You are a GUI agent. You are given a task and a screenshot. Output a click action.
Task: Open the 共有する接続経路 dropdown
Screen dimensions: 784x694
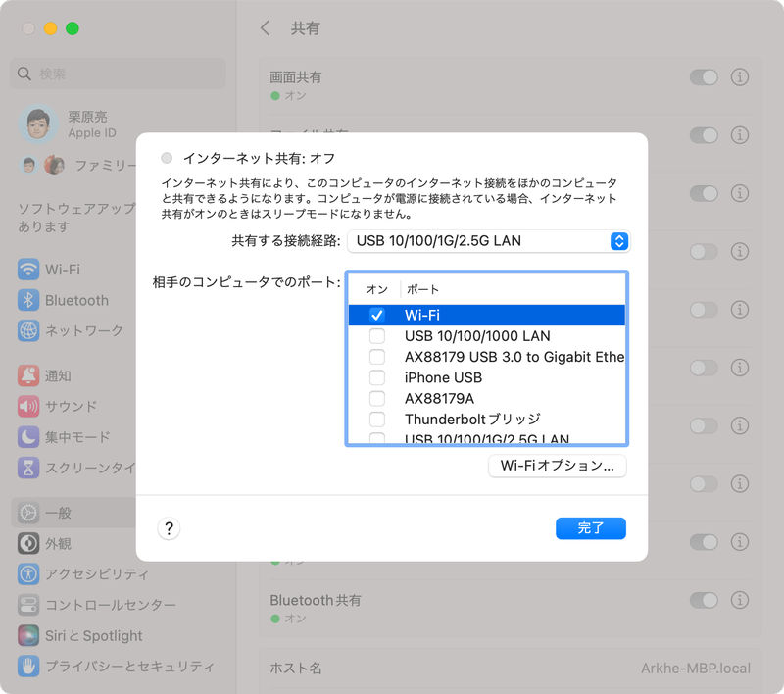(490, 241)
